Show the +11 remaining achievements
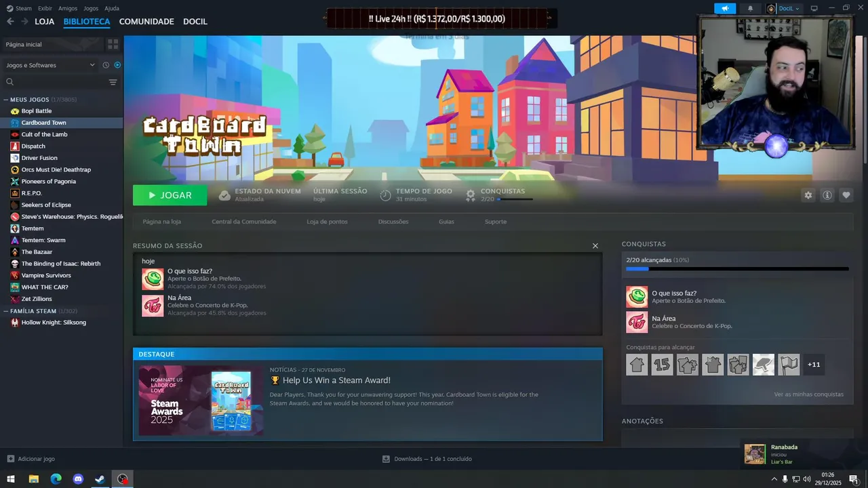This screenshot has height=488, width=868. 814,365
